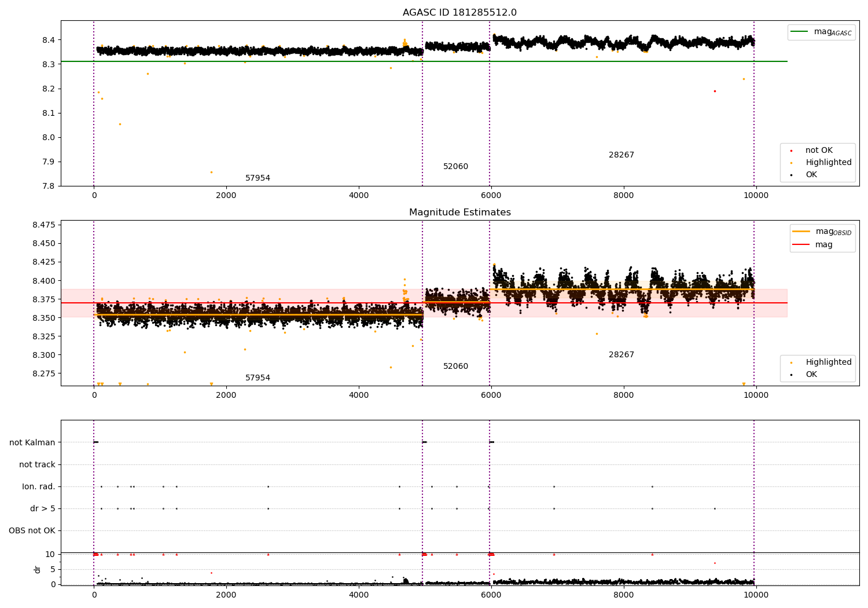Select the mag OBSID legend entry
The width and height of the screenshot is (868, 608).
pyautogui.click(x=822, y=232)
